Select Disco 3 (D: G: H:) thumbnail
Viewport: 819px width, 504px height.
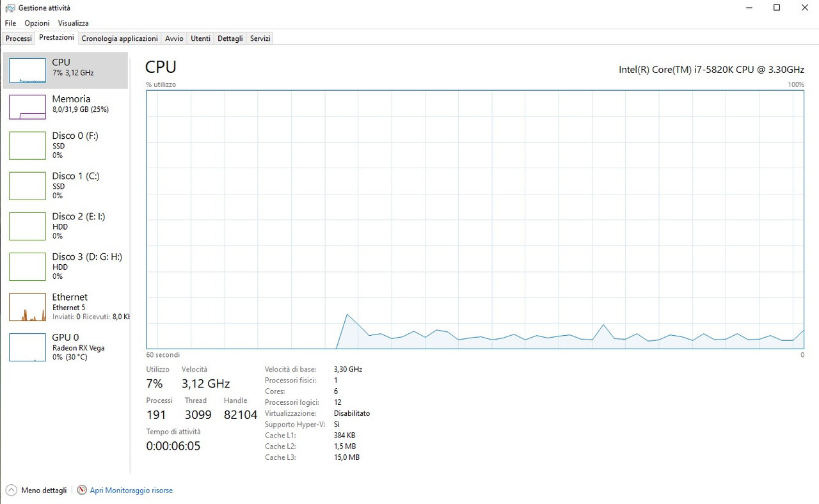[x=28, y=266]
